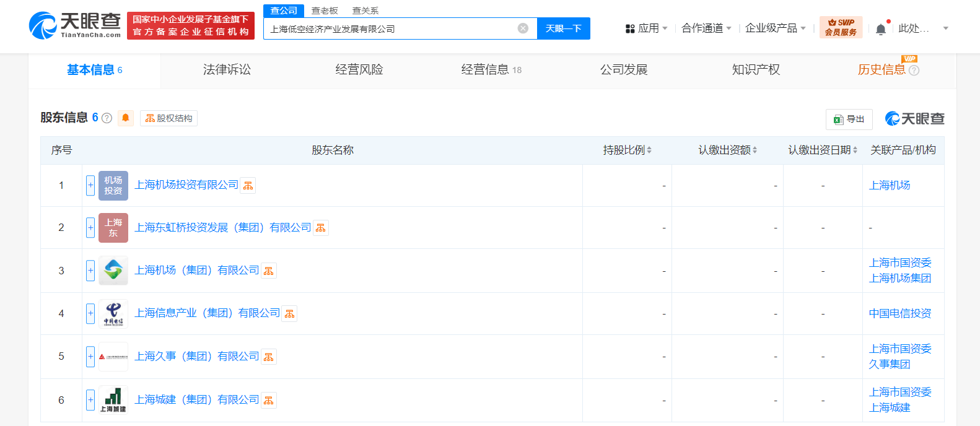Image resolution: width=980 pixels, height=426 pixels.
Task: Open related link 中国电信投资
Action: (x=900, y=314)
